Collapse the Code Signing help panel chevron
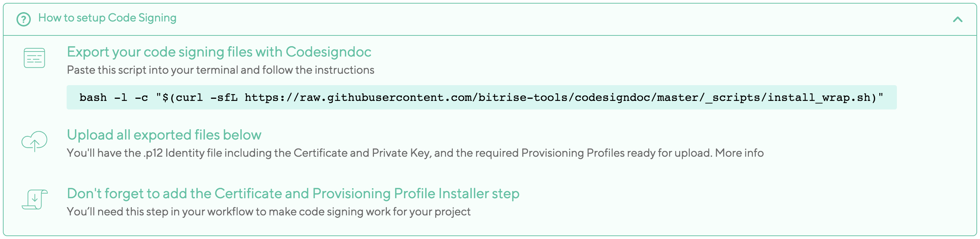The width and height of the screenshot is (980, 239). click(957, 19)
